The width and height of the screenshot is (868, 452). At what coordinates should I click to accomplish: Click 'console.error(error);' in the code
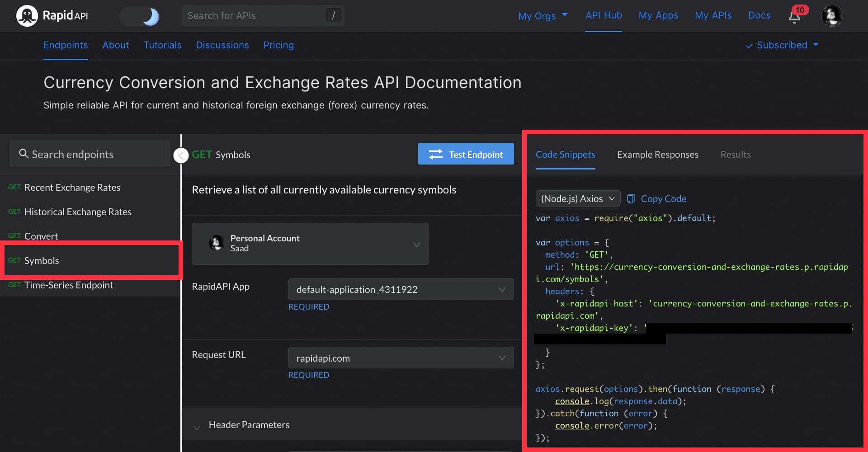point(606,426)
